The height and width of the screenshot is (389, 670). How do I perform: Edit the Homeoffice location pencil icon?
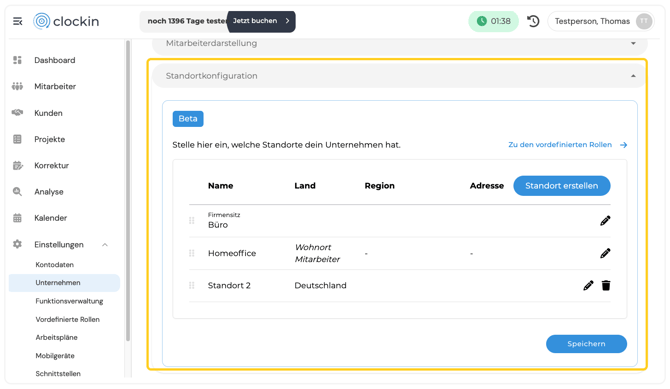(x=605, y=253)
